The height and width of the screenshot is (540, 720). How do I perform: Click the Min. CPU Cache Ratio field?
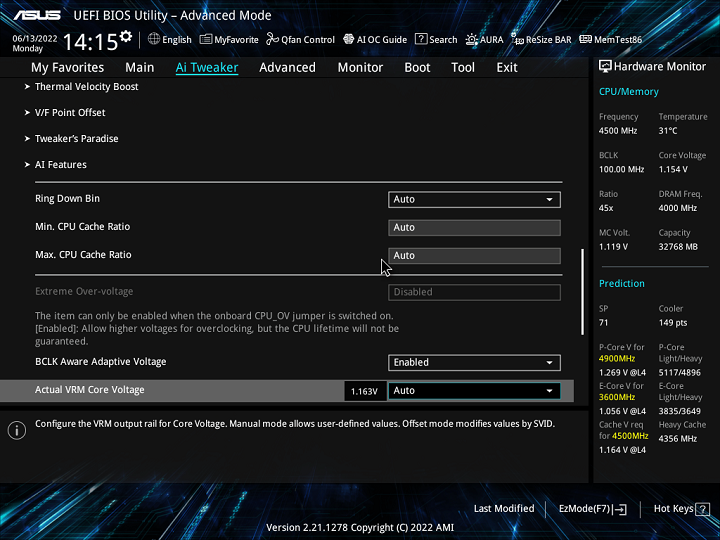pyautogui.click(x=474, y=227)
